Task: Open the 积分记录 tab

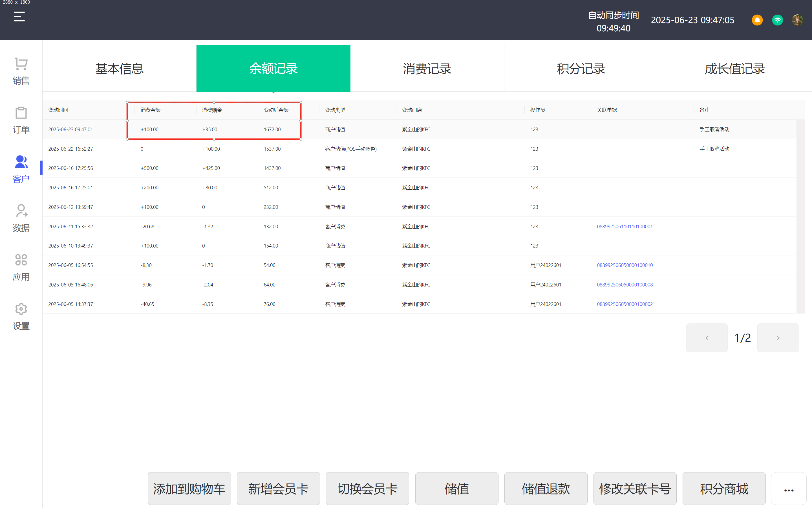Action: point(581,68)
